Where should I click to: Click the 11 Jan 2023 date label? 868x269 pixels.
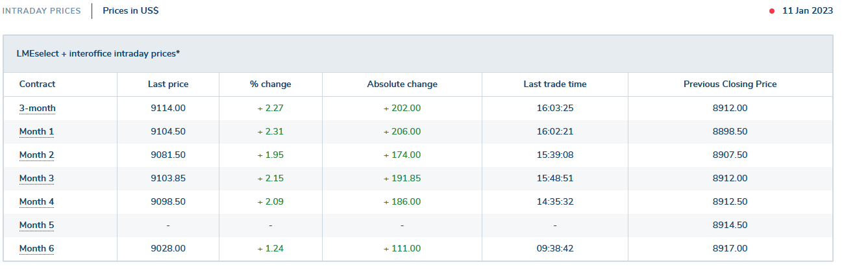(x=808, y=11)
